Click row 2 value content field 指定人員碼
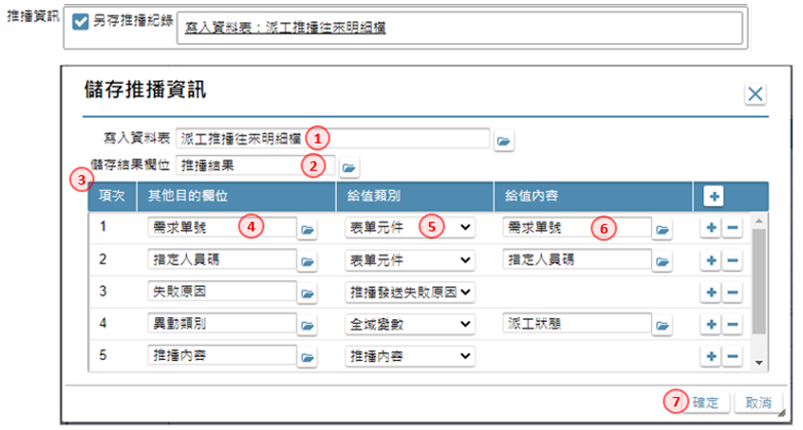This screenshot has height=430, width=803. coord(577,260)
